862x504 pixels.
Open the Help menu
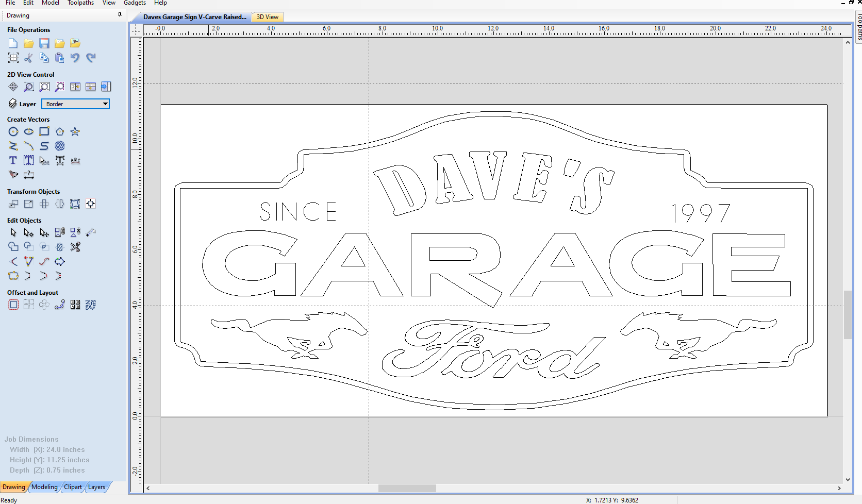[160, 3]
